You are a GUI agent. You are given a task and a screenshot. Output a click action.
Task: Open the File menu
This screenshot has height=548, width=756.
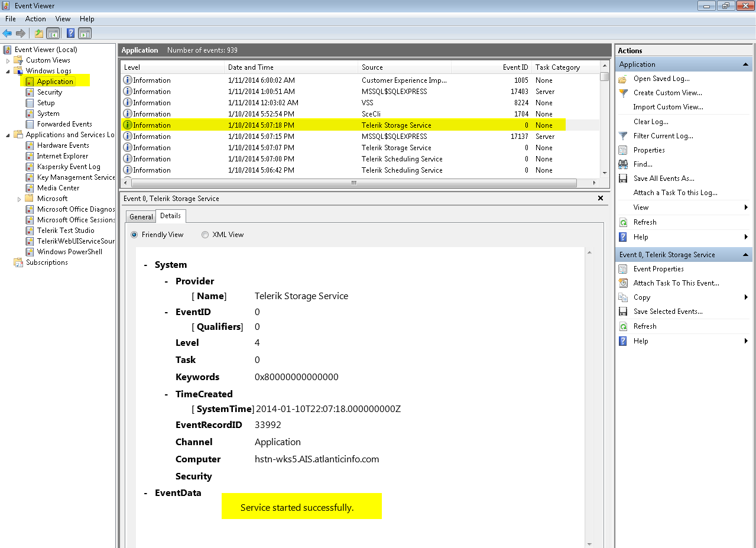coord(11,19)
